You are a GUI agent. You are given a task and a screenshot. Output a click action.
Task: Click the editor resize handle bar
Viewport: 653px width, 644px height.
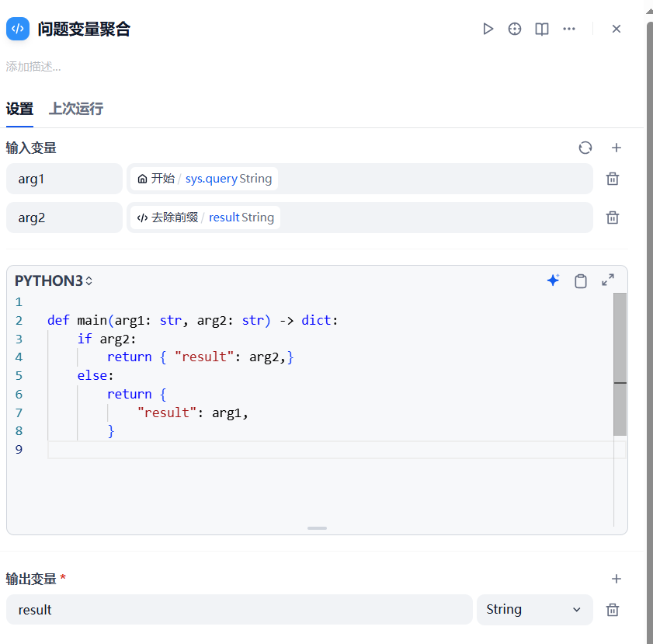pos(317,528)
